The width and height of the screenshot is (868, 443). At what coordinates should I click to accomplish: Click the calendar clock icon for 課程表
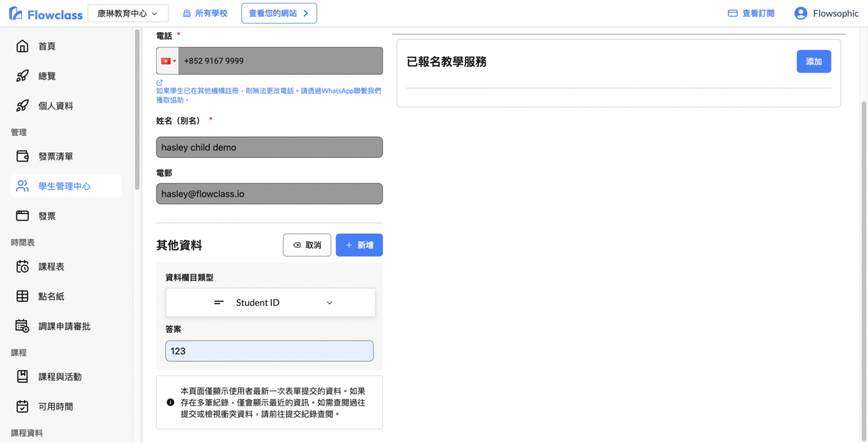click(x=22, y=266)
